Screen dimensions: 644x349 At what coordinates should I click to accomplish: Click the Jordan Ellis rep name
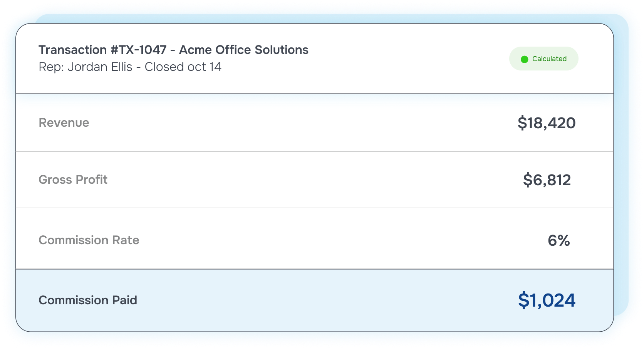pyautogui.click(x=100, y=67)
